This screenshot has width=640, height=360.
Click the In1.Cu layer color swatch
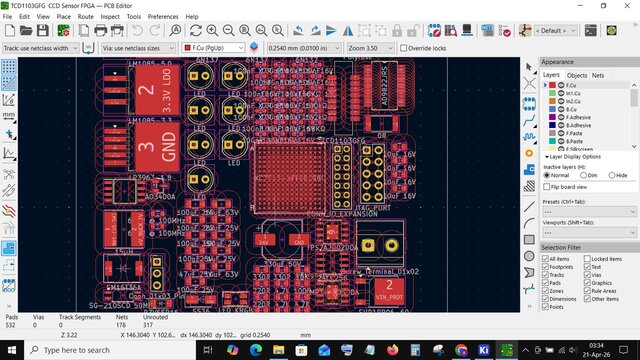pyautogui.click(x=552, y=93)
